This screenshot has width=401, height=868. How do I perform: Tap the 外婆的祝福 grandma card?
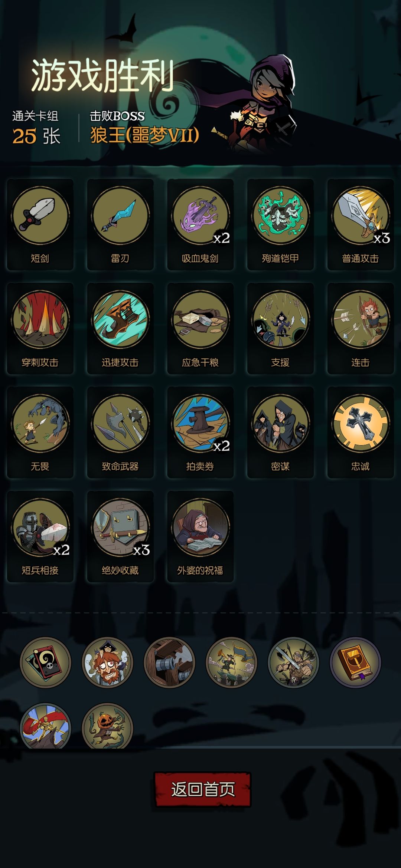(200, 536)
